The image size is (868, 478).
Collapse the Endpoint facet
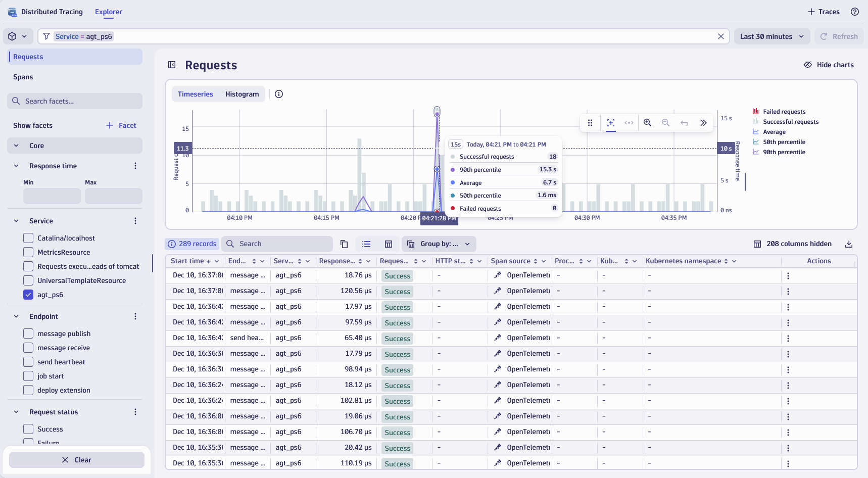[x=16, y=316]
